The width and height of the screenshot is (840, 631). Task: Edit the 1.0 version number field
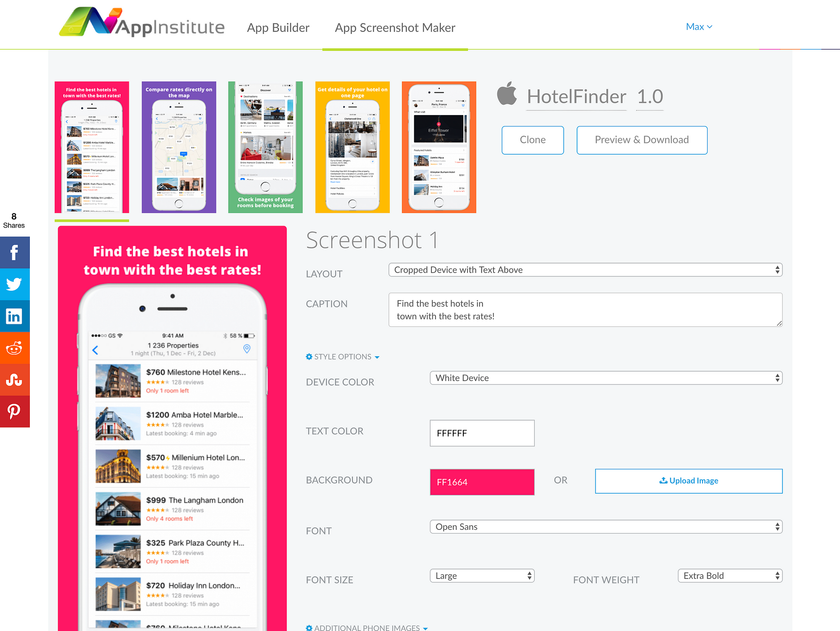click(x=650, y=97)
